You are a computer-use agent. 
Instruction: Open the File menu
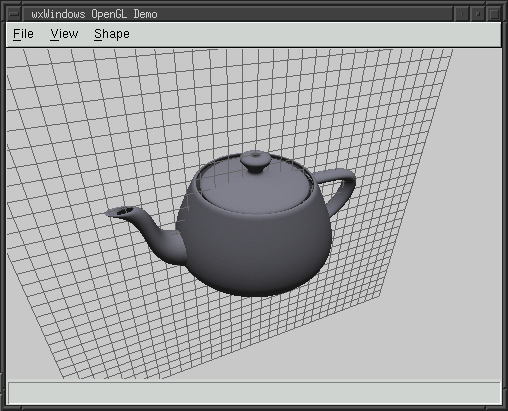click(x=23, y=34)
